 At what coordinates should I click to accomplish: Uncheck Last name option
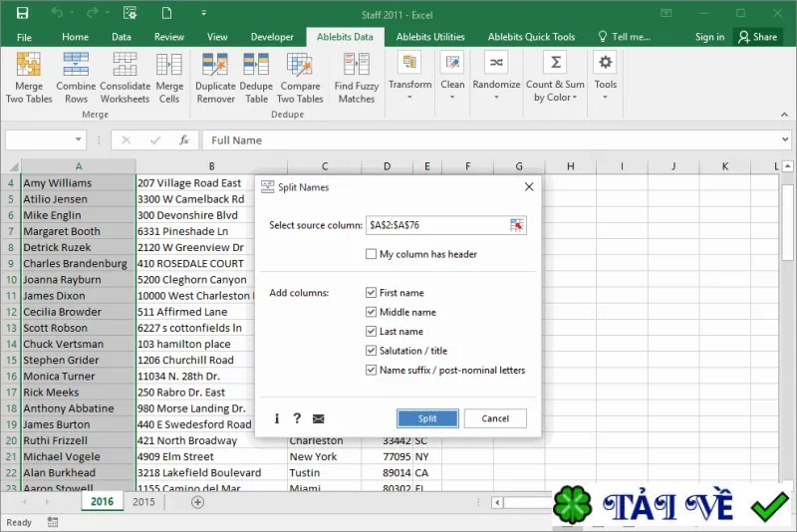371,332
